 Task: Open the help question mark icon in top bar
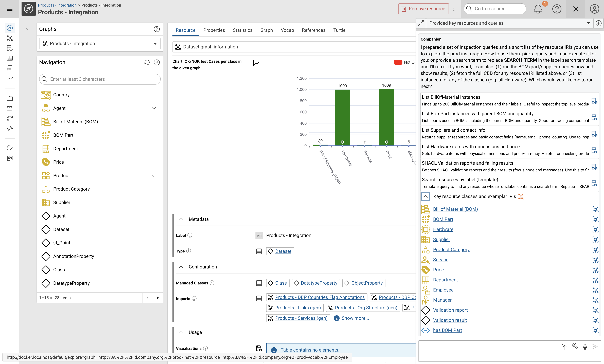[x=557, y=9]
